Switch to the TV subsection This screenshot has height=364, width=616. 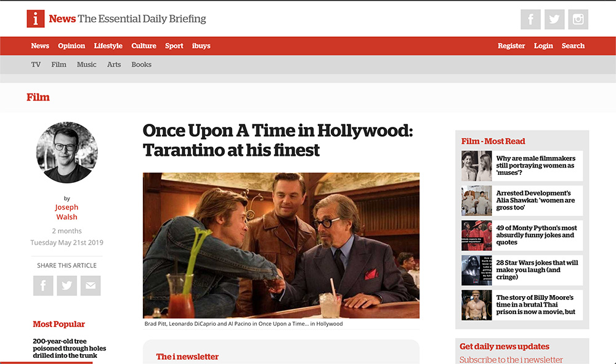click(x=36, y=65)
